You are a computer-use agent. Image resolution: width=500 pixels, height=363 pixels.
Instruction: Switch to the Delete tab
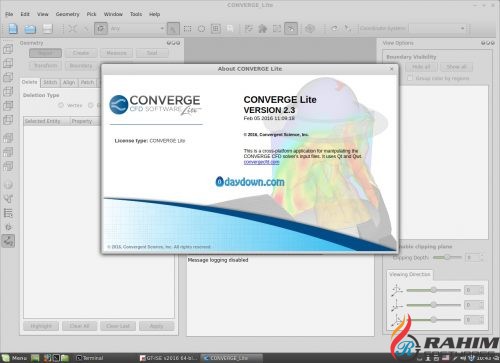point(30,82)
